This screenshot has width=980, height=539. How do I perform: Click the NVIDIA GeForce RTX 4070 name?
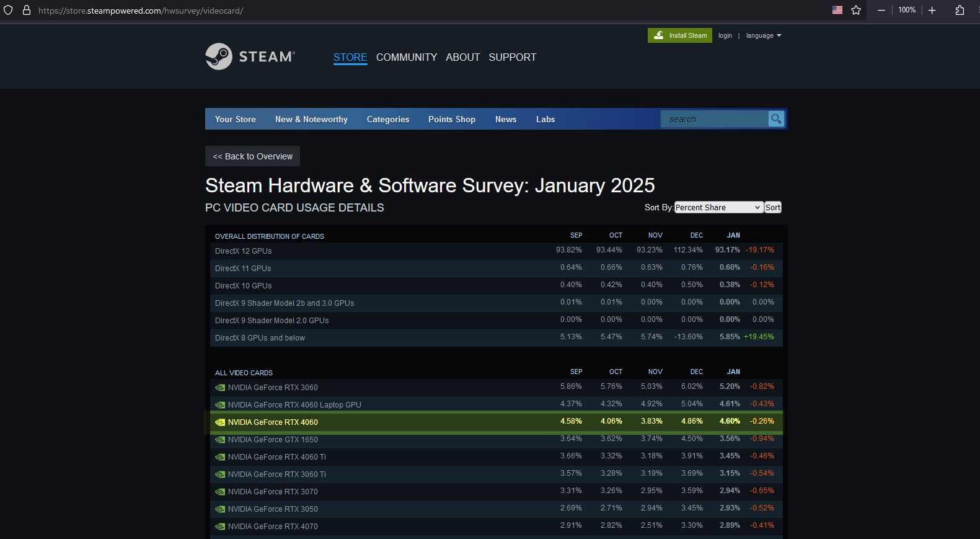tap(273, 527)
